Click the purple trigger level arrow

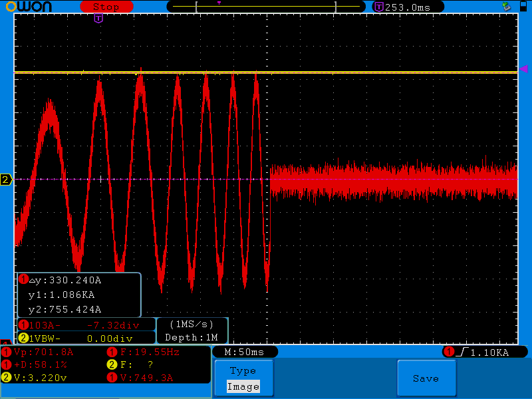click(523, 69)
